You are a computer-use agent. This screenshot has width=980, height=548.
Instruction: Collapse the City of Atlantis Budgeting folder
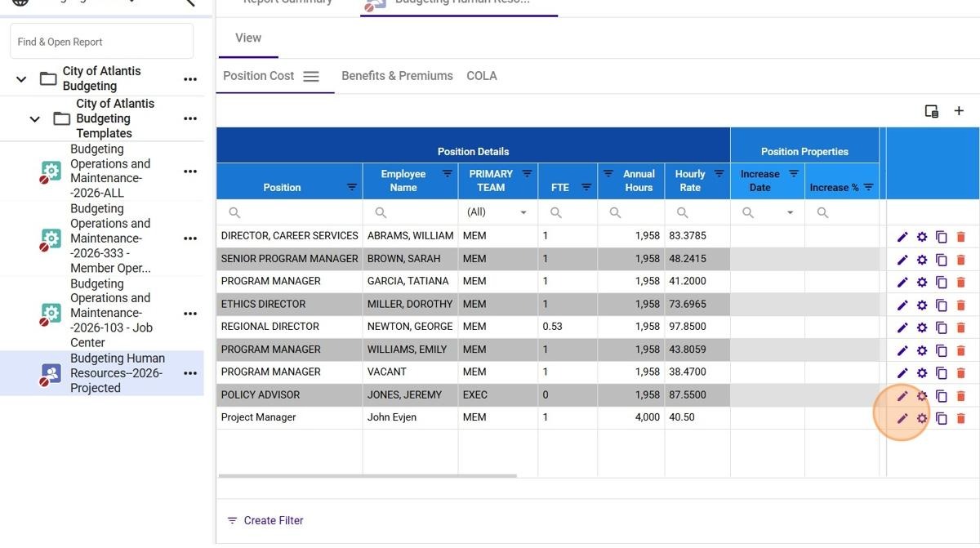click(x=21, y=79)
